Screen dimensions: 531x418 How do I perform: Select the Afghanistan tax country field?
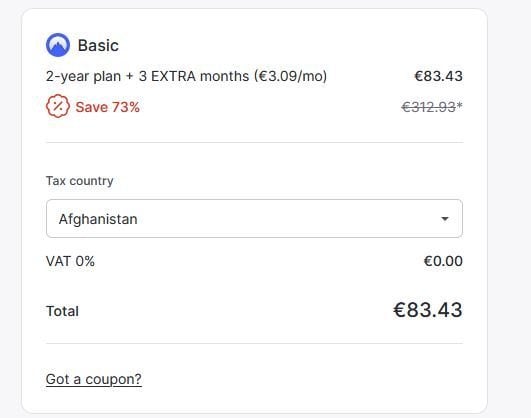coord(254,218)
